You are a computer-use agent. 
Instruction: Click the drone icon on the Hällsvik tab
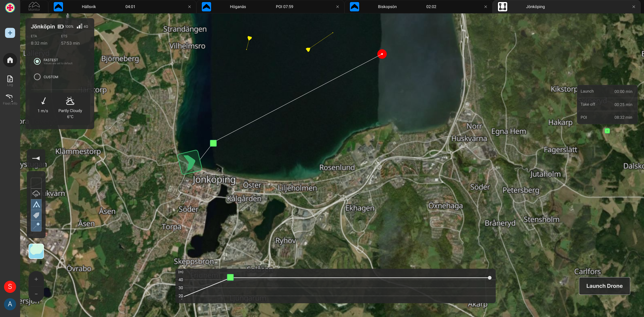[x=58, y=7]
